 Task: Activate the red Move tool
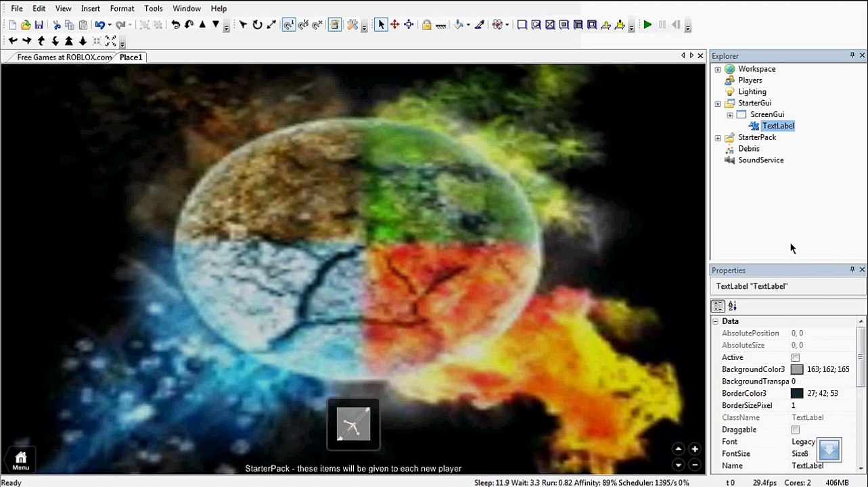point(394,25)
